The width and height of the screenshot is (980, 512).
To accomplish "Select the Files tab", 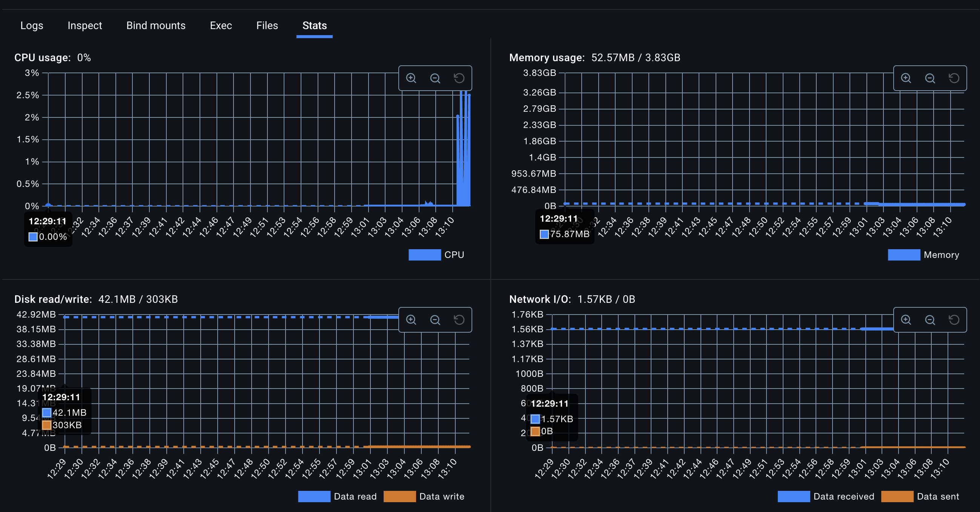I will (x=267, y=26).
